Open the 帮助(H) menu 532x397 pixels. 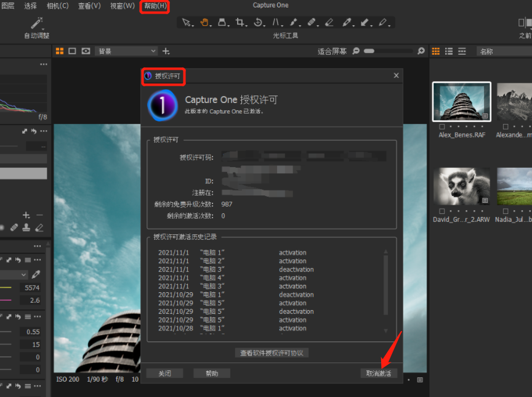(155, 6)
